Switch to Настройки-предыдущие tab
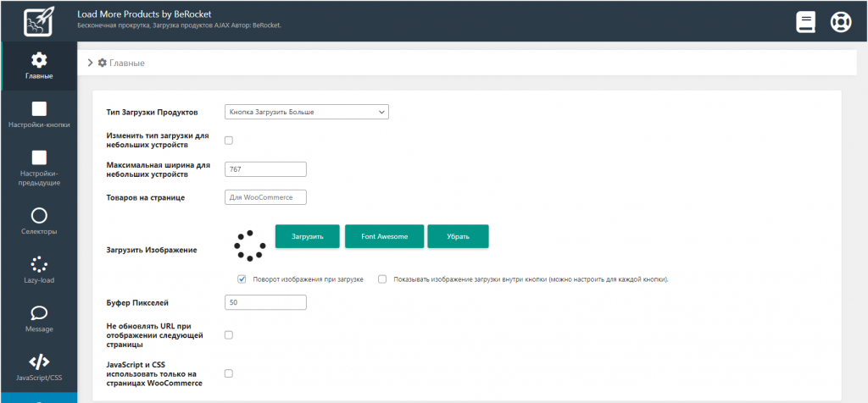The width and height of the screenshot is (868, 403). click(38, 167)
